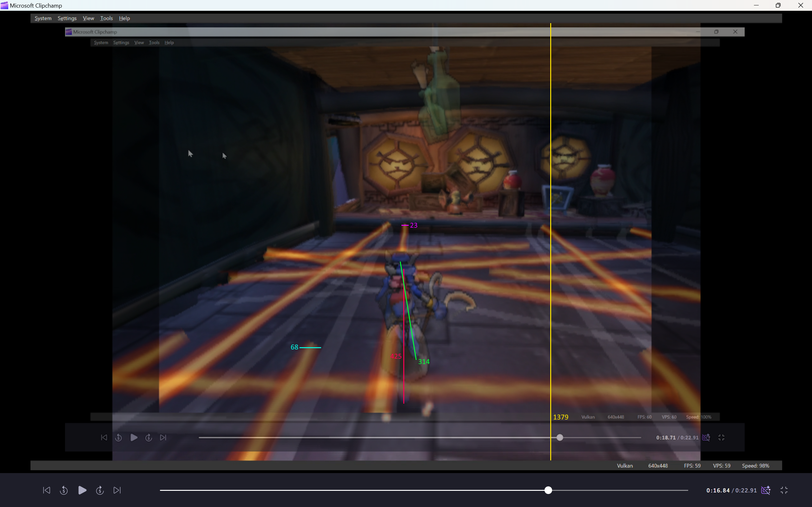
Task: Open the View menu in the top bar
Action: pos(89,18)
